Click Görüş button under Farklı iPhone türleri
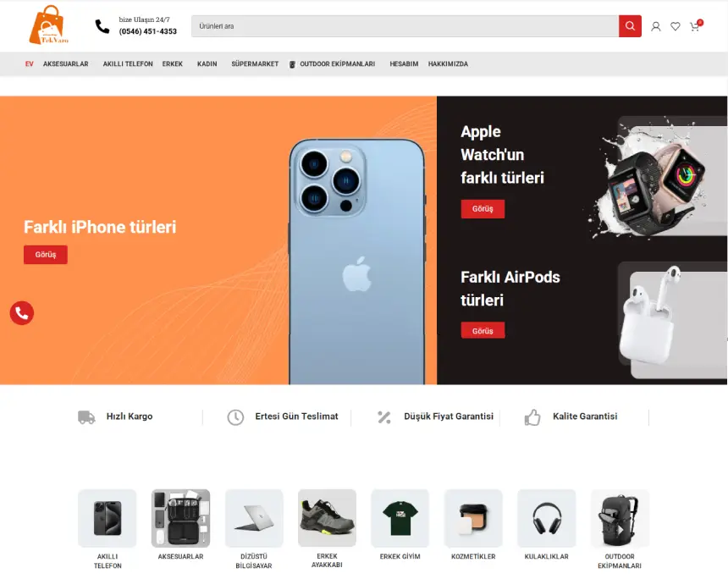 (46, 255)
